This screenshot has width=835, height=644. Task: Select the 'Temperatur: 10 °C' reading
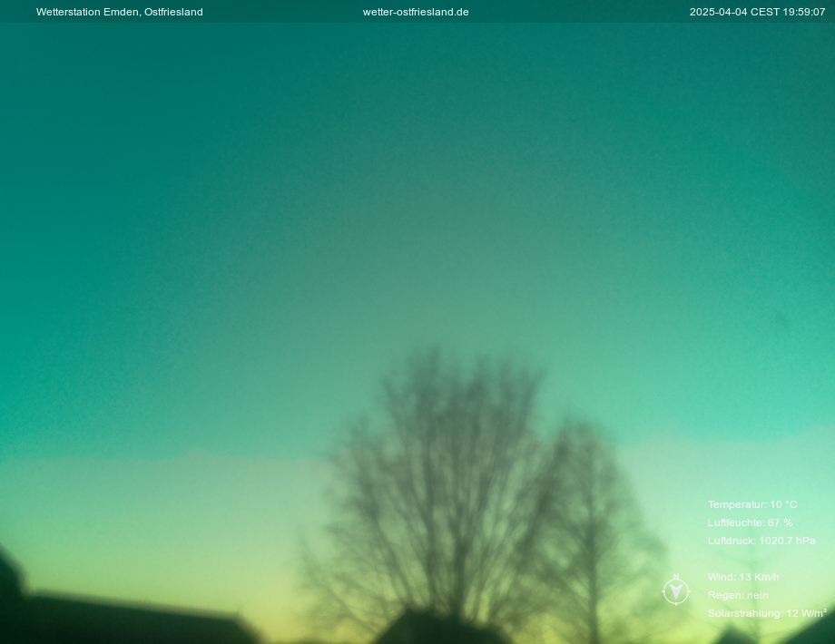752,504
